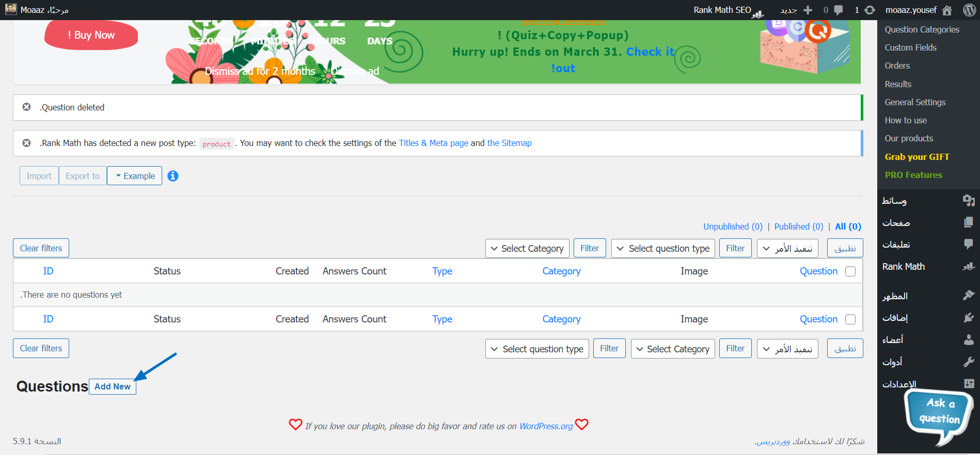
Task: Click the WordPress logo in admin bar
Action: pos(969,10)
